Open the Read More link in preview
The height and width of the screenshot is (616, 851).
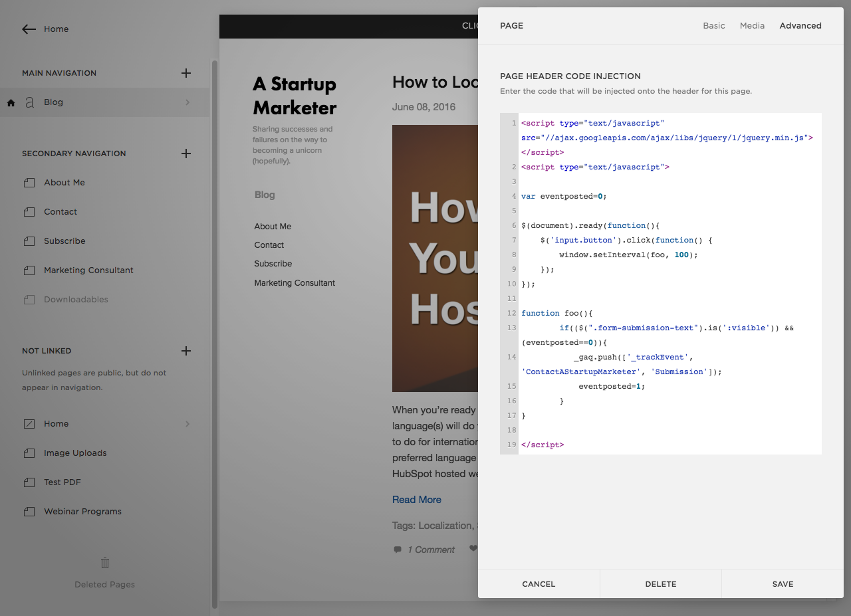(x=417, y=500)
